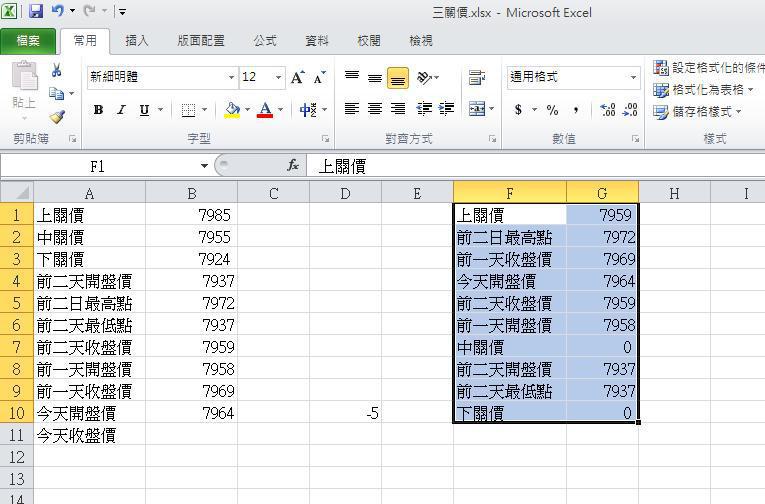Image resolution: width=765 pixels, height=504 pixels.
Task: Select cell A11 今天收盤價
Action: pyautogui.click(x=90, y=435)
